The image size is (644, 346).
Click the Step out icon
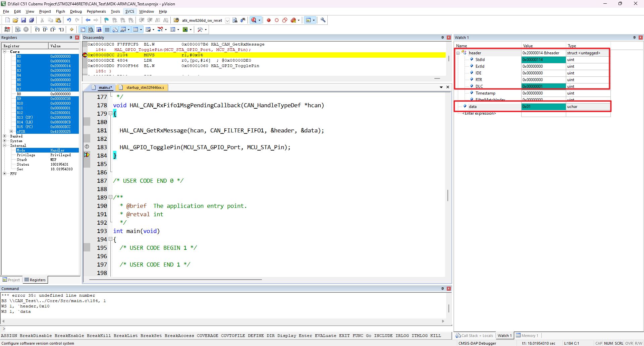(x=53, y=30)
